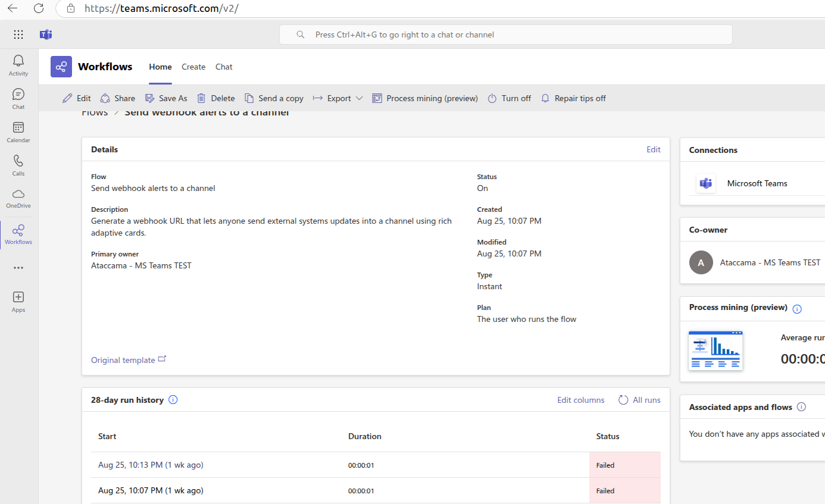Open the Apps sidebar icon
825x504 pixels.
(18, 301)
